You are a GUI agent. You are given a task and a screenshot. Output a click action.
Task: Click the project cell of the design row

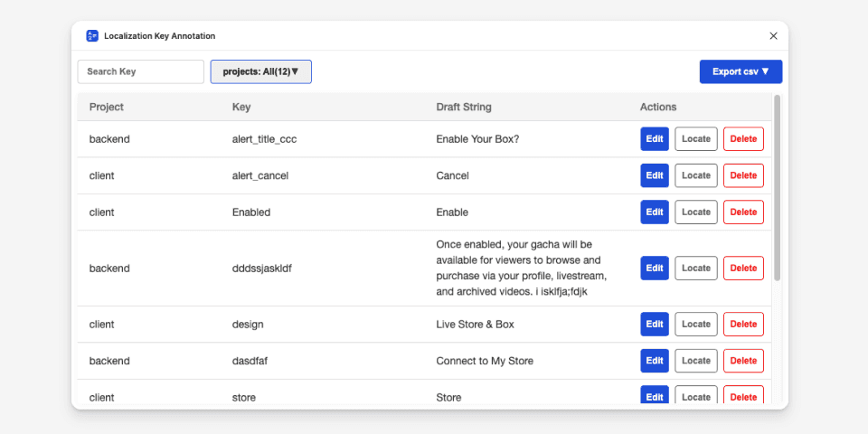pyautogui.click(x=102, y=325)
